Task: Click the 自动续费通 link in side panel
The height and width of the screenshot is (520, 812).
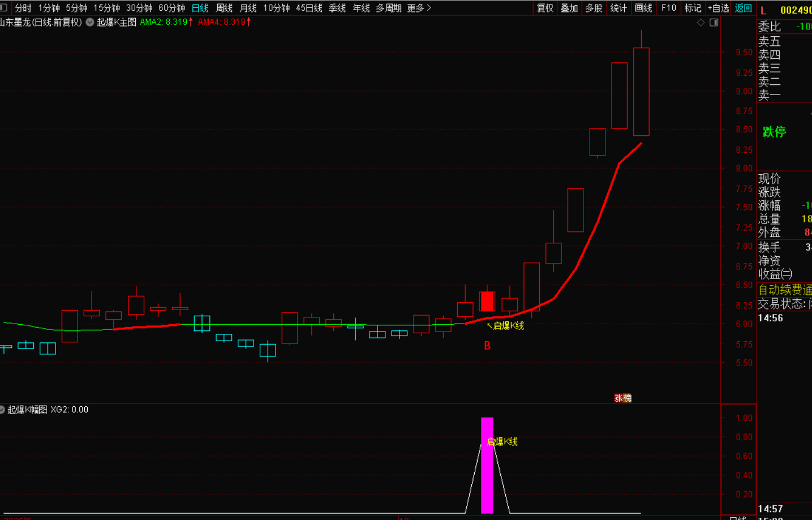Action: pyautogui.click(x=785, y=290)
